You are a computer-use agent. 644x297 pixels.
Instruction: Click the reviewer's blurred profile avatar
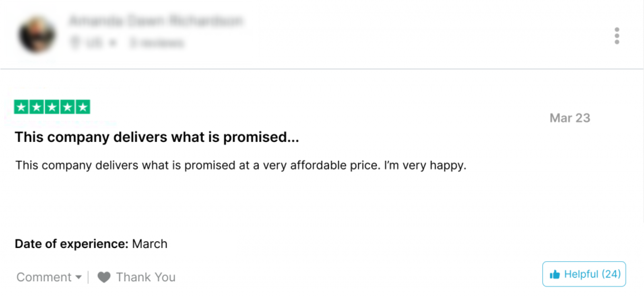pyautogui.click(x=37, y=35)
